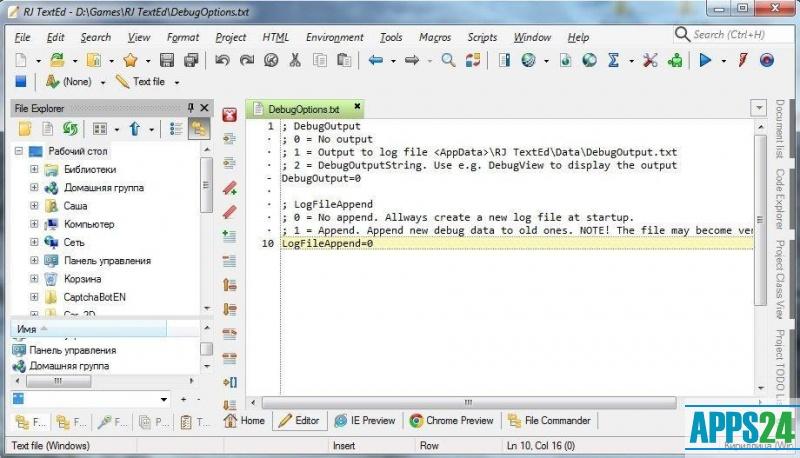Switch to the Chrome Preview tab

coord(452,421)
